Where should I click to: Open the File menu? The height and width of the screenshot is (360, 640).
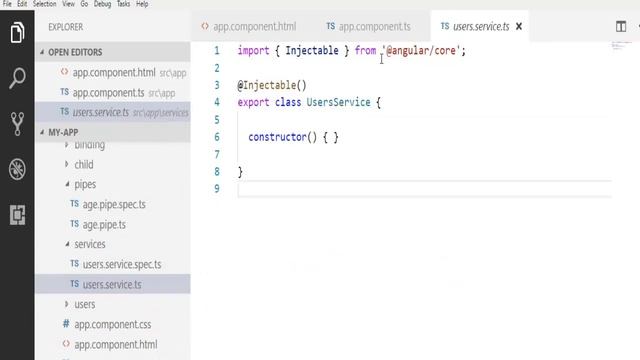click(7, 4)
